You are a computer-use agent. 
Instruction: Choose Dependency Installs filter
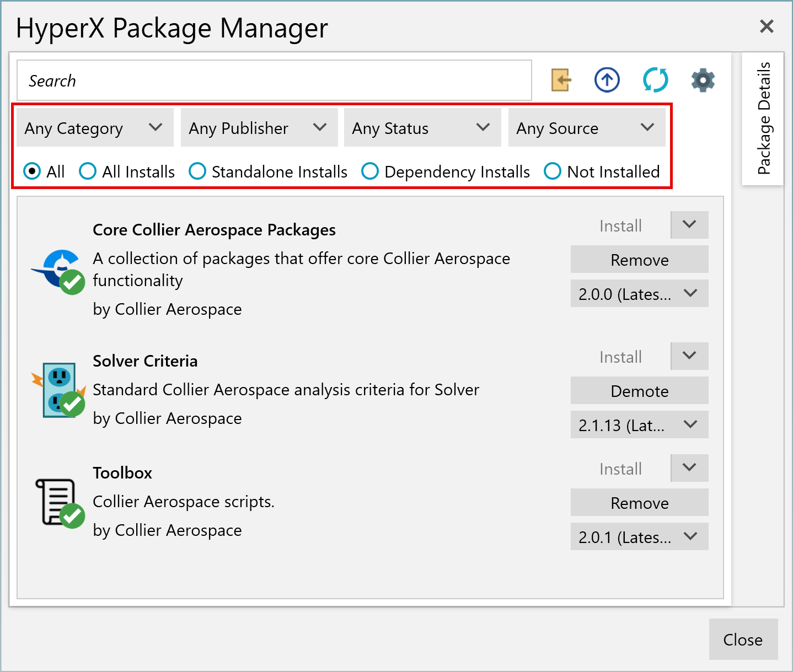coord(370,171)
